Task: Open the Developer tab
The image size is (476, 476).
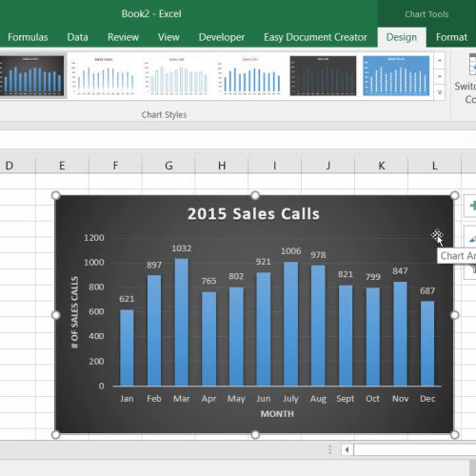Action: 222,37
